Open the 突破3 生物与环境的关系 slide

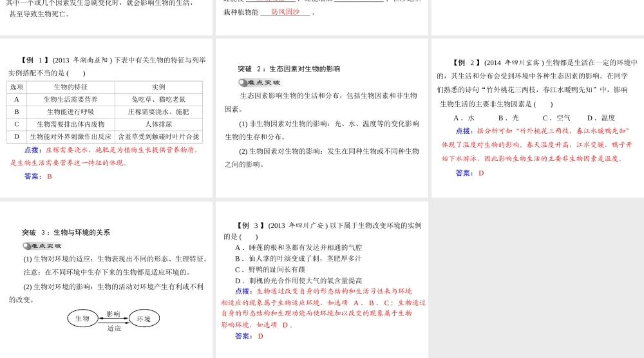(x=106, y=280)
